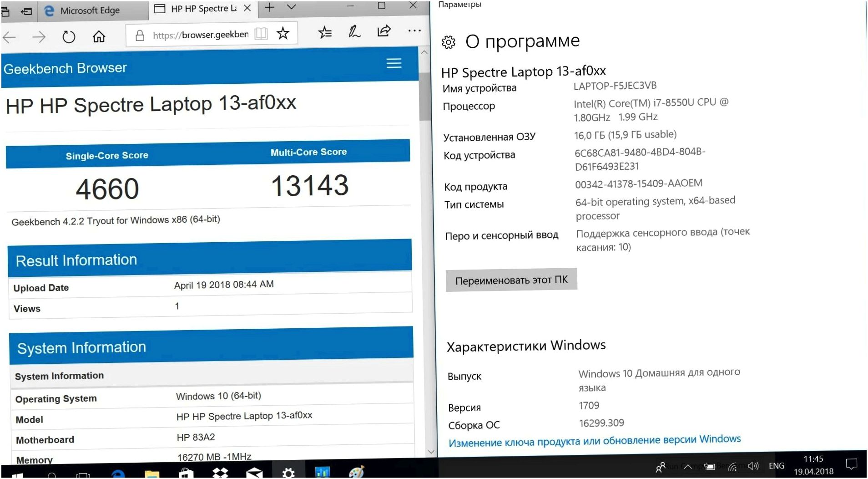This screenshot has width=868, height=479.
Task: Show site security lock info
Action: (140, 35)
